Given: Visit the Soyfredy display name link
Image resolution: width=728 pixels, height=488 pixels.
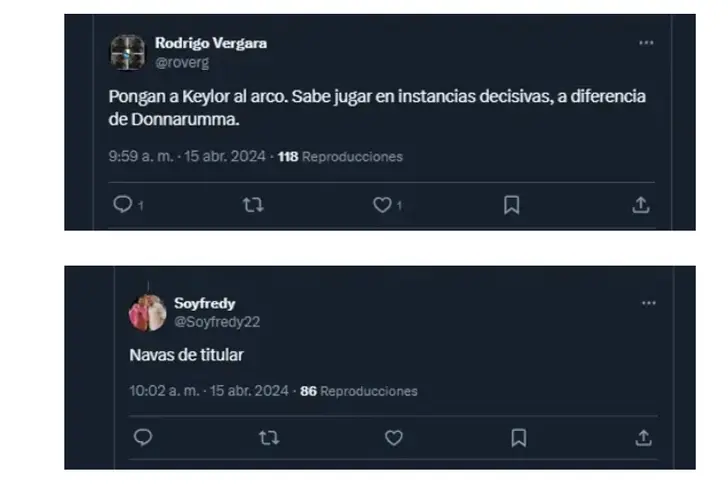Looking at the screenshot, I should point(204,303).
